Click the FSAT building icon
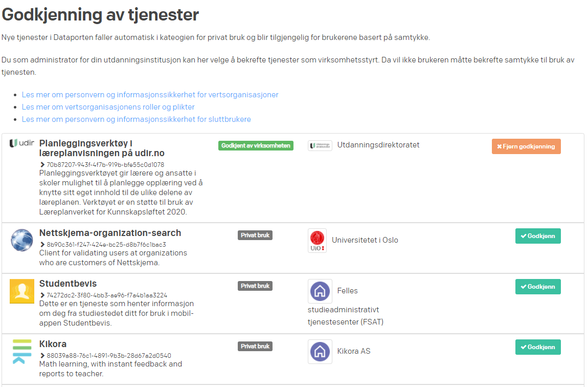Viewport: 588px width, 387px height. [x=320, y=290]
